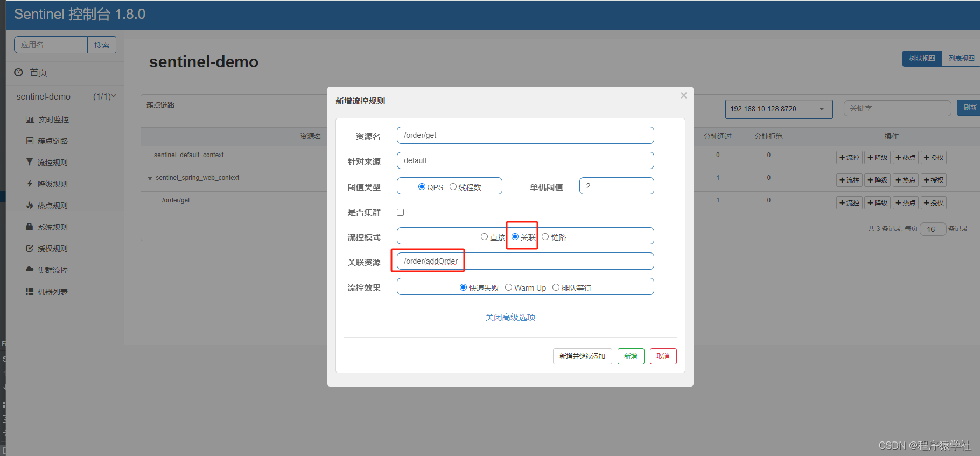Image resolution: width=980 pixels, height=456 pixels.
Task: Add 流控 for /order/get row
Action: click(849, 203)
